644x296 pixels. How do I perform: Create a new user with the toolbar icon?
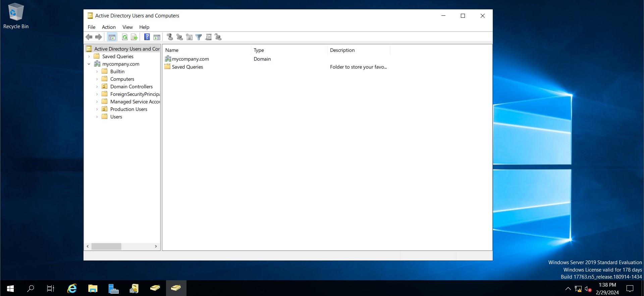coord(170,37)
